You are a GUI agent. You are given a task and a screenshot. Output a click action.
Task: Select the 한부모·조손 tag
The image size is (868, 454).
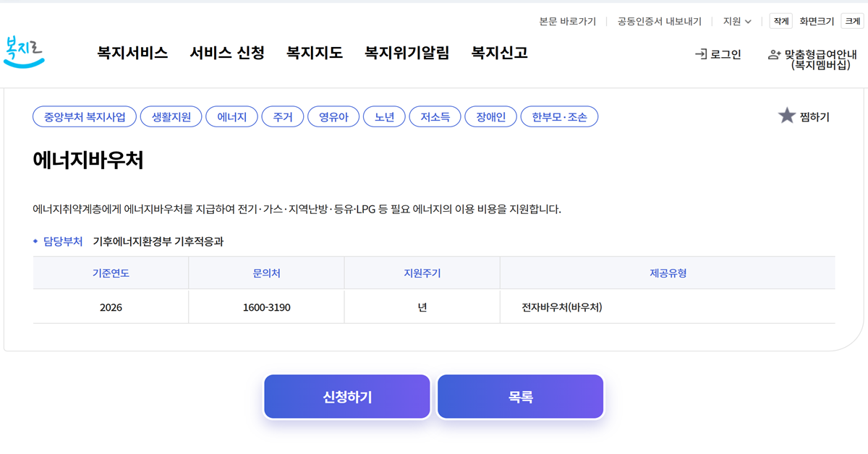[560, 116]
